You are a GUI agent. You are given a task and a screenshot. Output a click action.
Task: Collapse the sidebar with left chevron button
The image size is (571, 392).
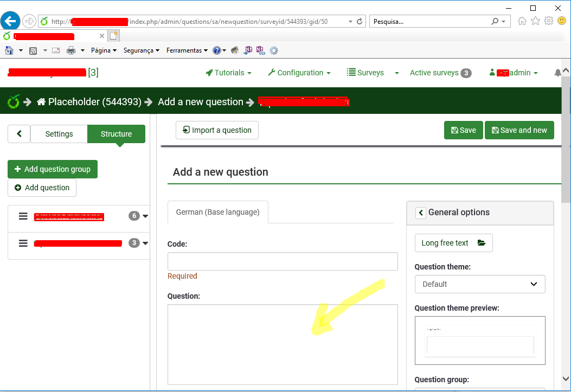[x=19, y=134]
